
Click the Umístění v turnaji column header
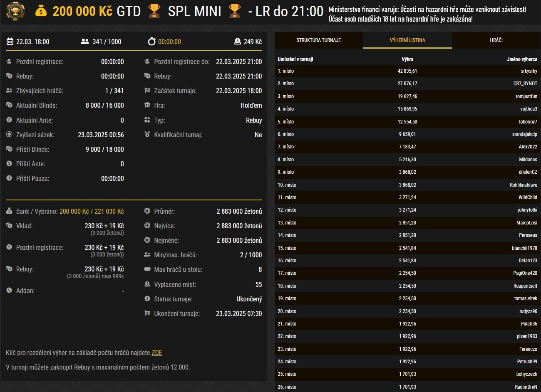point(295,59)
